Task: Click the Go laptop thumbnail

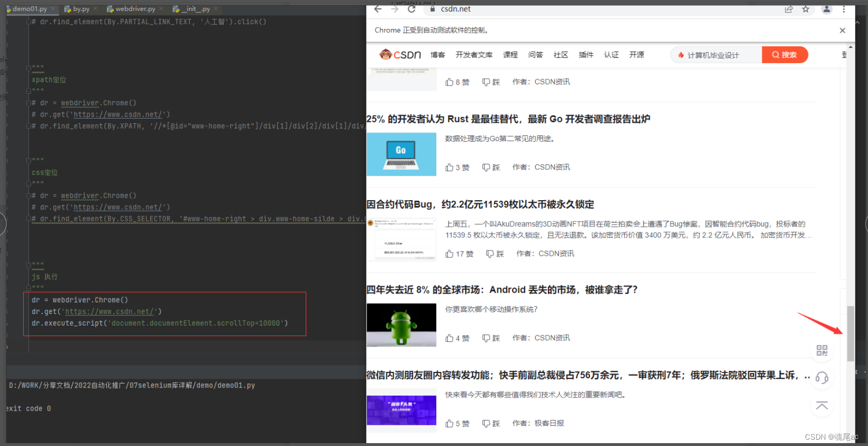Action: (x=401, y=154)
